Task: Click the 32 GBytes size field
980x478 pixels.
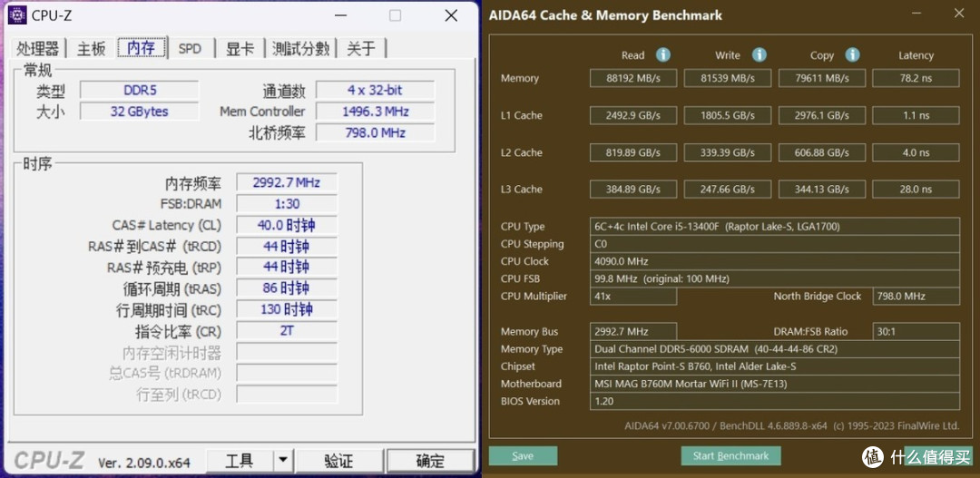Action: (140, 112)
